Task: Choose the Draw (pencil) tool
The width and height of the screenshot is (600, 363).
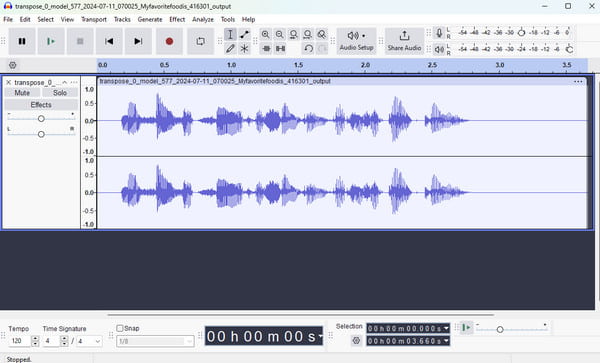Action: pos(230,49)
